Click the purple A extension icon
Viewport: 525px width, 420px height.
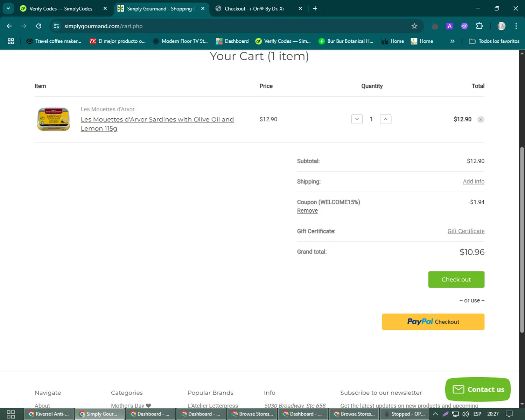click(x=450, y=26)
